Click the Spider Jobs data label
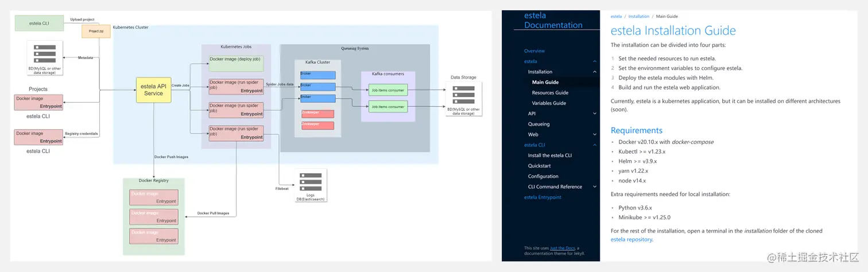 click(280, 84)
